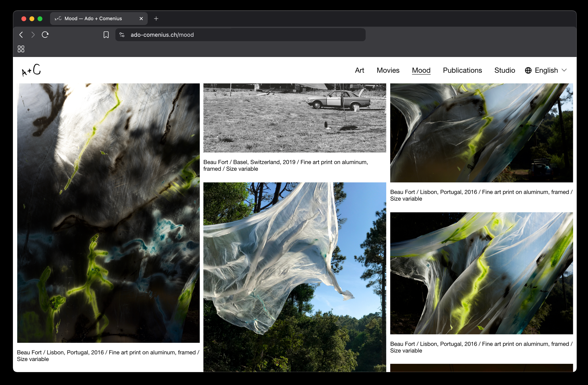The height and width of the screenshot is (385, 588).
Task: Bookmark this page
Action: (x=106, y=35)
